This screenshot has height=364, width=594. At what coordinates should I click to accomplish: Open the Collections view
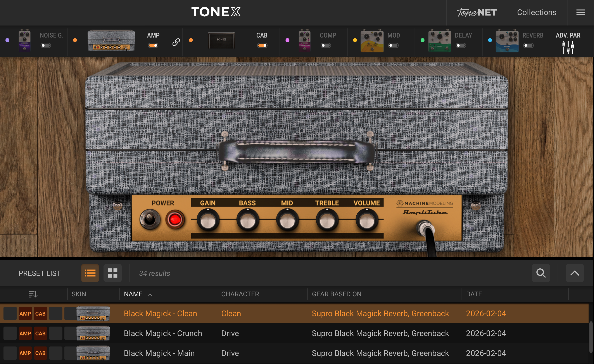[537, 12]
